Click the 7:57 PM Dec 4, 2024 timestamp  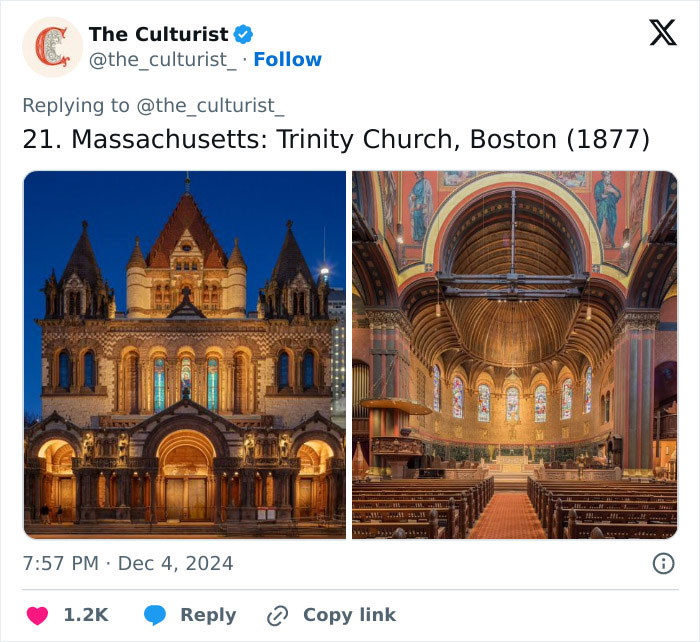click(x=127, y=564)
